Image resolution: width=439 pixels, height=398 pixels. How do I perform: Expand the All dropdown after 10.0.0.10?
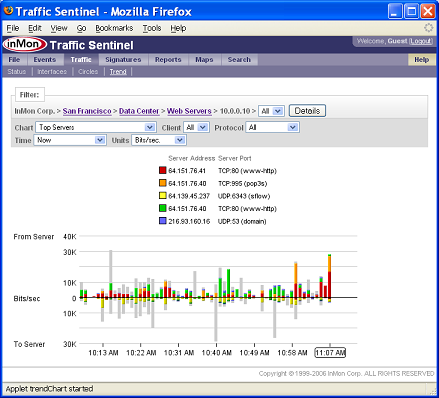(272, 111)
